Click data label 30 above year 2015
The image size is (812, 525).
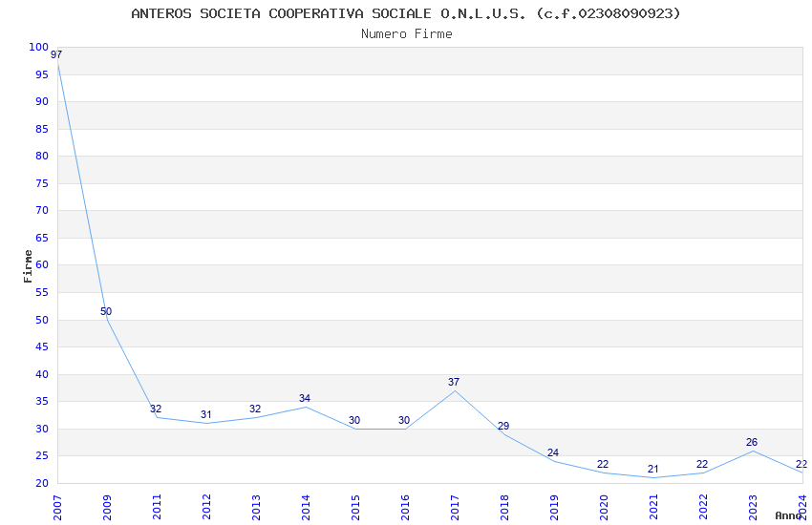click(354, 420)
